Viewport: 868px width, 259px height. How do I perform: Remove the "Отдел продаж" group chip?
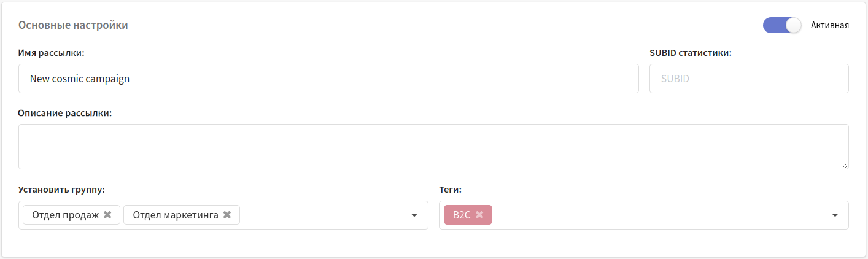pyautogui.click(x=107, y=215)
